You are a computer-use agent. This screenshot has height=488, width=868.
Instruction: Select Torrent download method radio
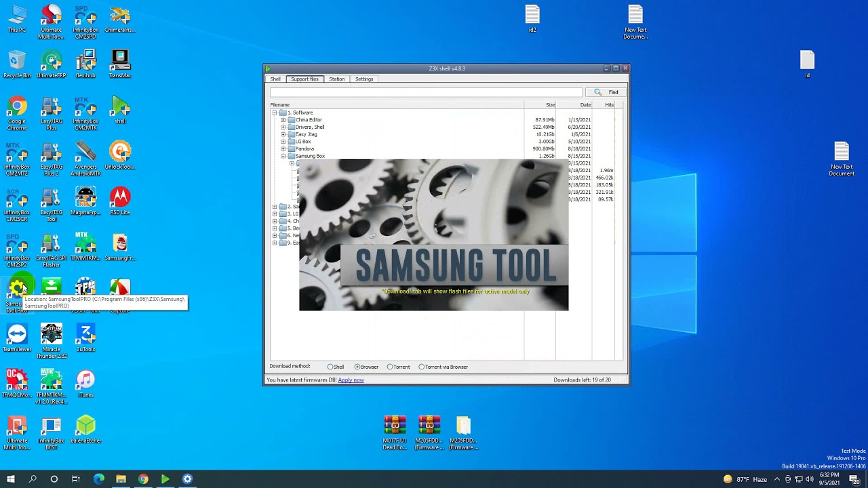pos(390,367)
